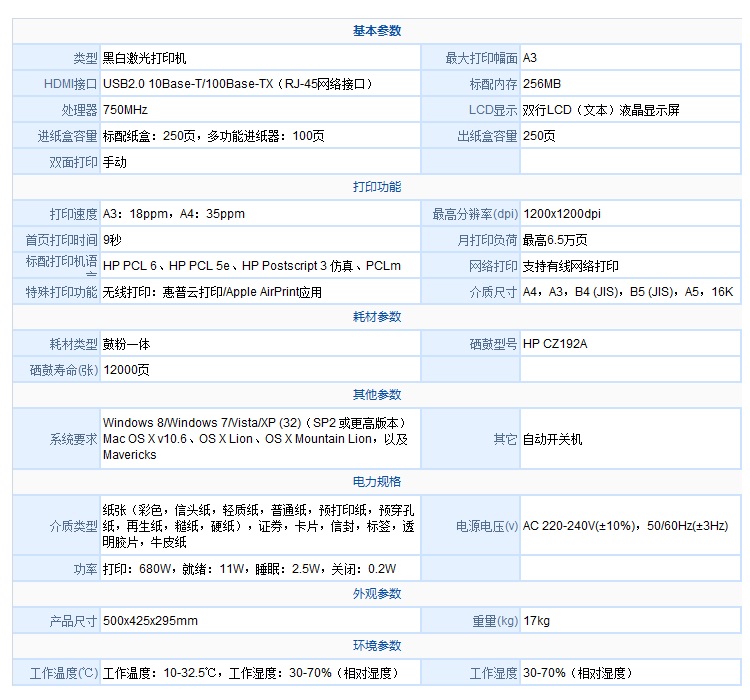Image resolution: width=750 pixels, height=700 pixels.
Task: Click the HDMI接口 label cell
Action: point(70,84)
